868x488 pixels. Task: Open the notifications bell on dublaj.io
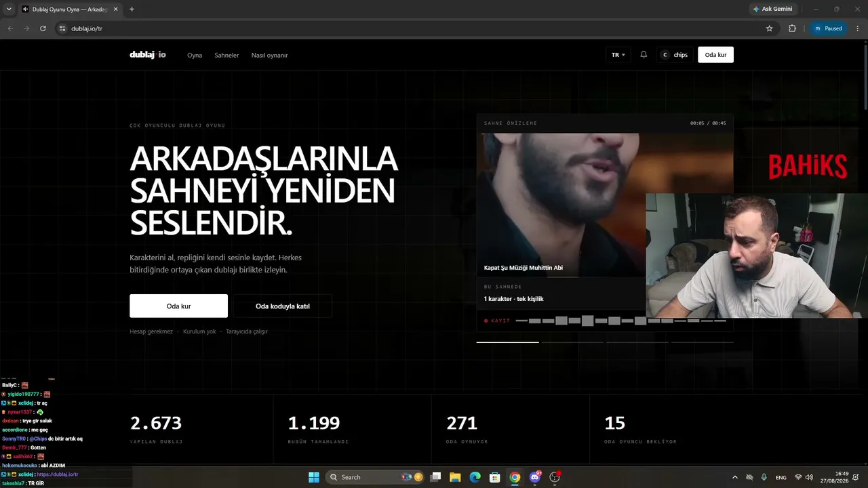coord(644,55)
